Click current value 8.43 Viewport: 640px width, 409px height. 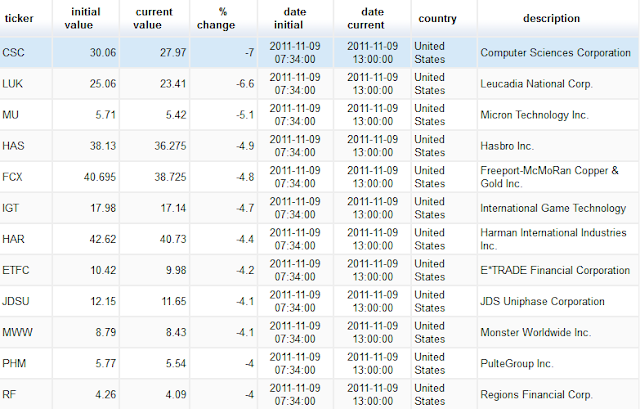coord(176,332)
